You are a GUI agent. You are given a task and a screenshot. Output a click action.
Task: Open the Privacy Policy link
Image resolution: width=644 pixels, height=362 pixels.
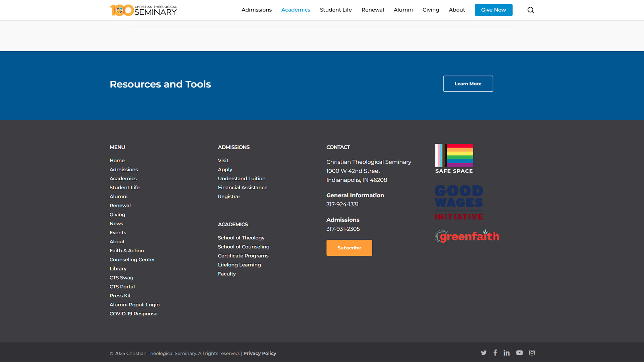(260, 353)
